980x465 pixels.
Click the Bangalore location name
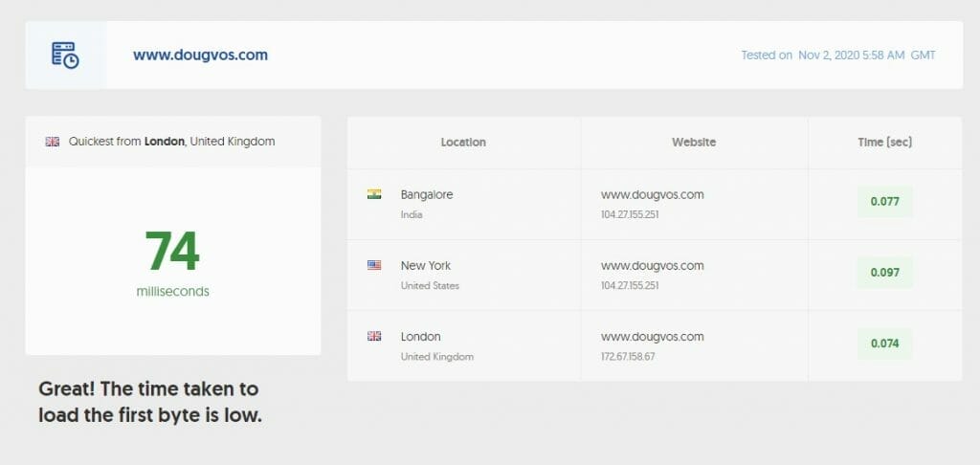427,194
